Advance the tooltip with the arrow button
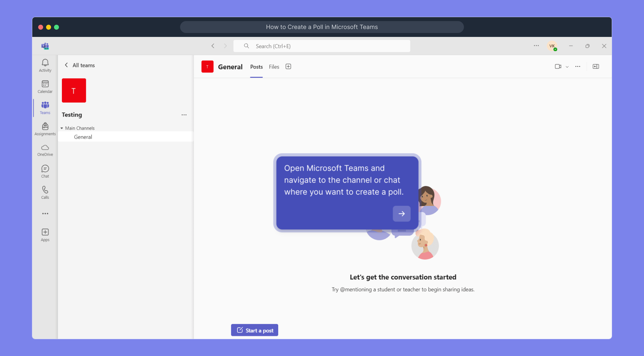The image size is (644, 356). [402, 214]
